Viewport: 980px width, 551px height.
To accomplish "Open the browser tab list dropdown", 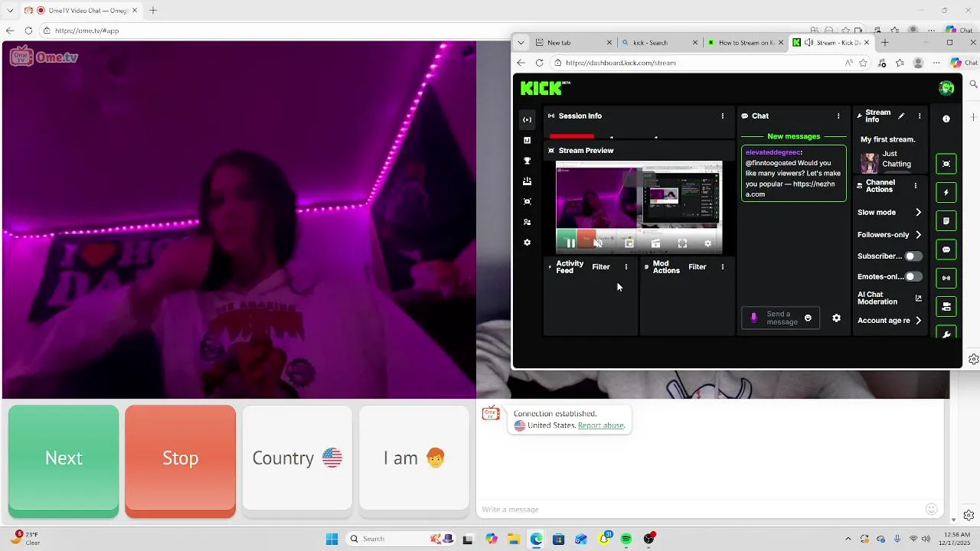I will pyautogui.click(x=521, y=43).
